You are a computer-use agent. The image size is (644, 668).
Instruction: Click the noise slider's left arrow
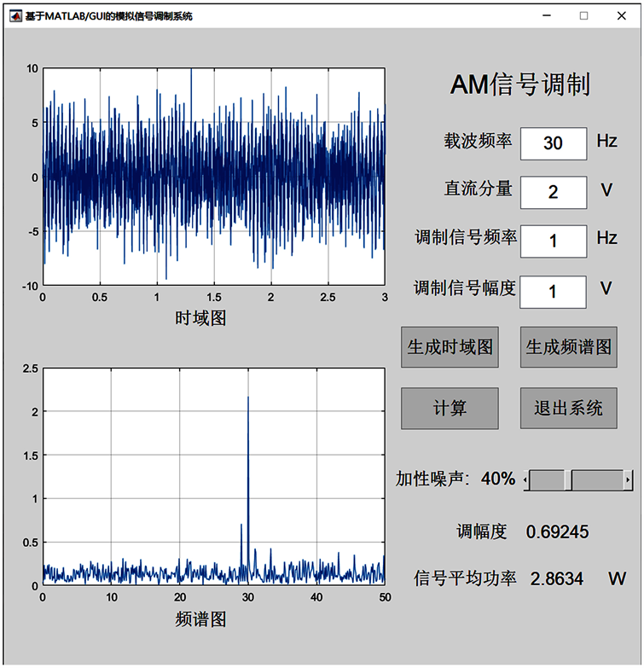[x=526, y=480]
